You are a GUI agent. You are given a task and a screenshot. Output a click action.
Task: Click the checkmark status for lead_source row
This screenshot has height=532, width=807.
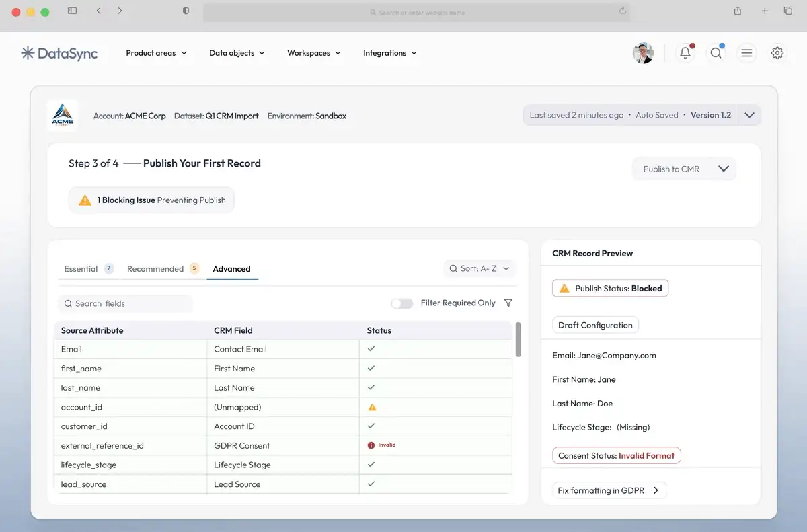[x=371, y=484]
